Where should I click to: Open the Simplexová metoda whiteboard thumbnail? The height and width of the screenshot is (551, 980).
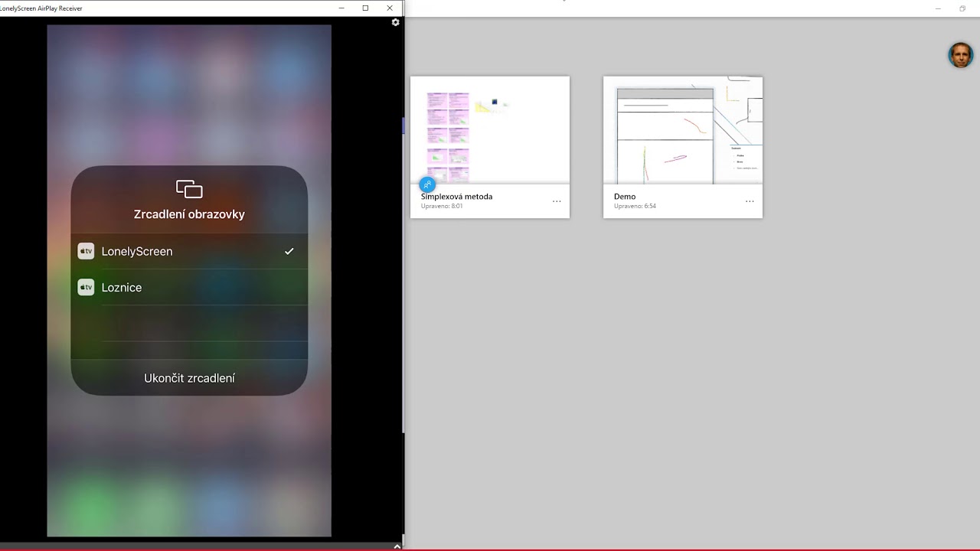pos(490,130)
